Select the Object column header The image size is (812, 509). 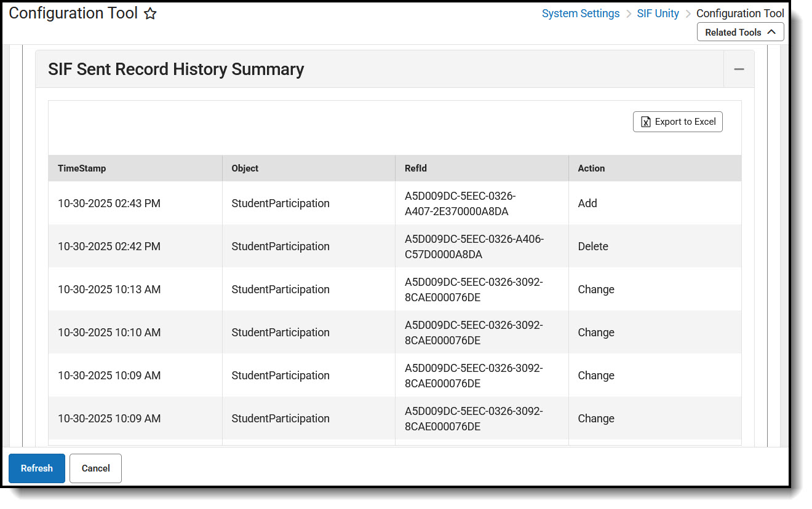tap(244, 168)
